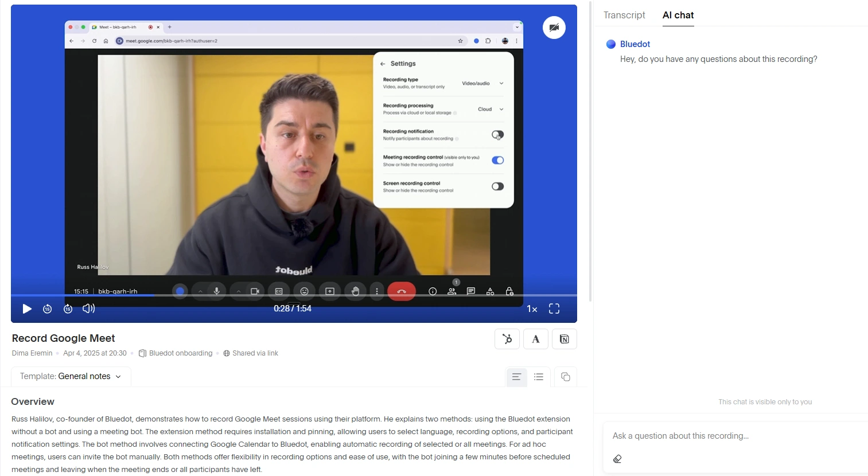Switch notes to bullet list view
868x476 pixels.
[x=539, y=377]
